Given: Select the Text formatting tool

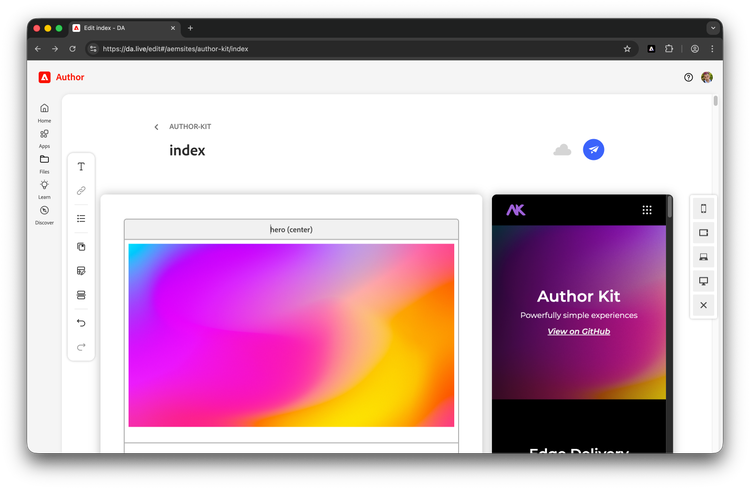Looking at the screenshot, I should 81,167.
